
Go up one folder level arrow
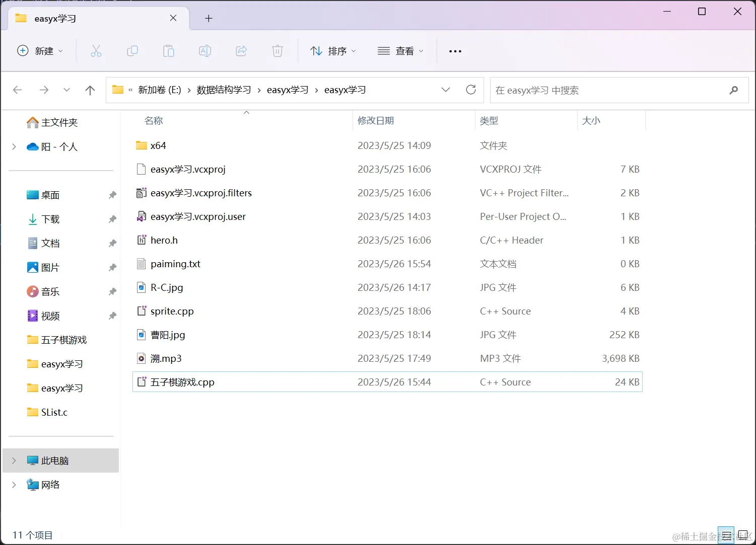click(x=90, y=90)
